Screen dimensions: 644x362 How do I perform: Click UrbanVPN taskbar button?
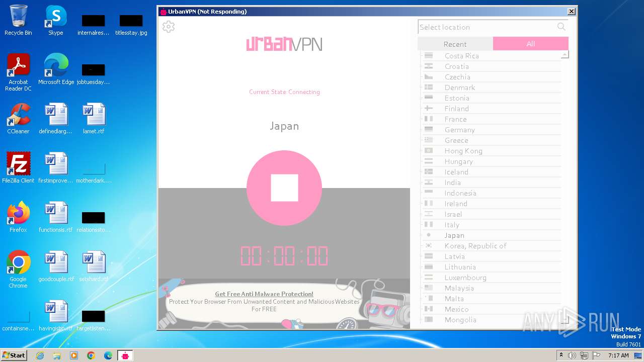point(125,355)
